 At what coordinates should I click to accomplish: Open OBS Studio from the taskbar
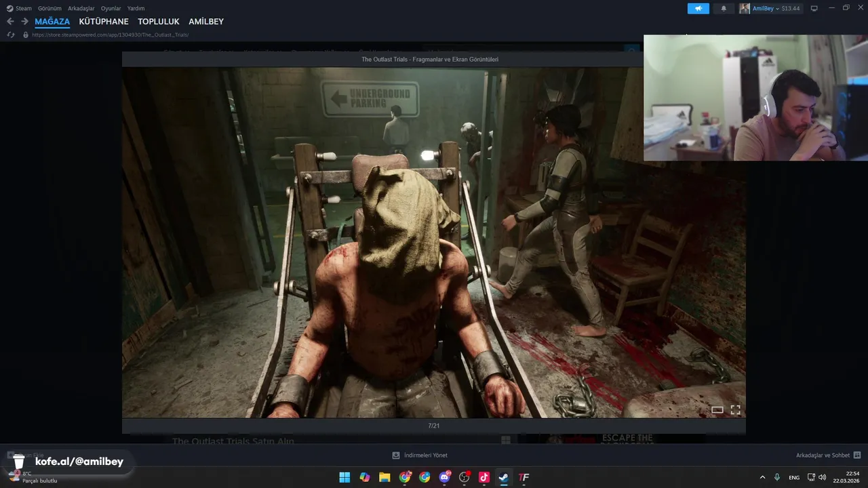coord(465,477)
